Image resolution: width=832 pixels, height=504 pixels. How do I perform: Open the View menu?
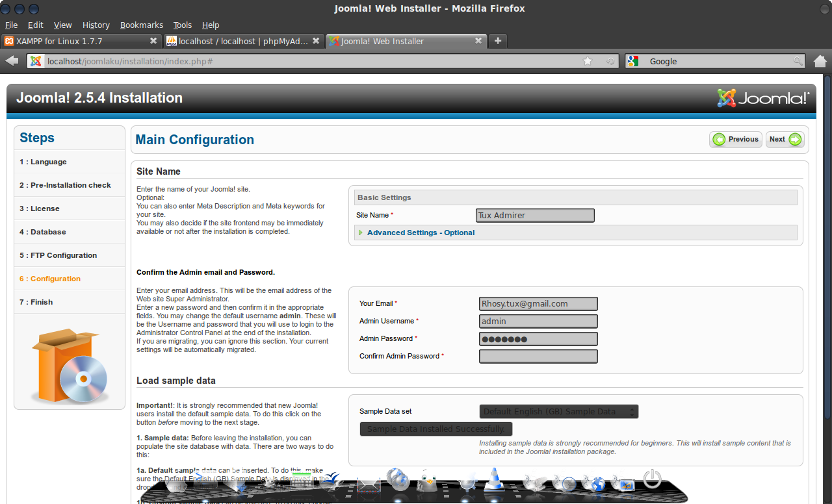(62, 25)
